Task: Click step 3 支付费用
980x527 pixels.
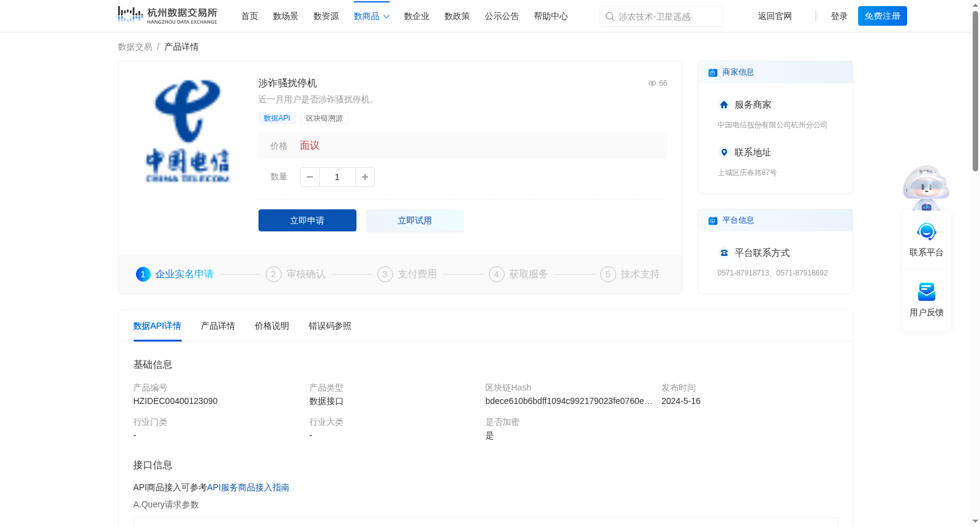Action: pos(408,274)
